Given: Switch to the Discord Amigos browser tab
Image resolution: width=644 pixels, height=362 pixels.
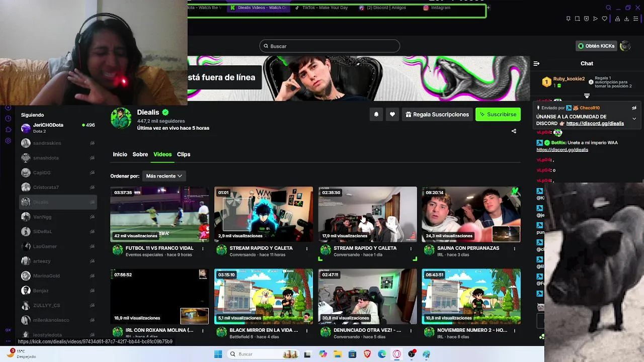Looking at the screenshot, I should point(386,8).
